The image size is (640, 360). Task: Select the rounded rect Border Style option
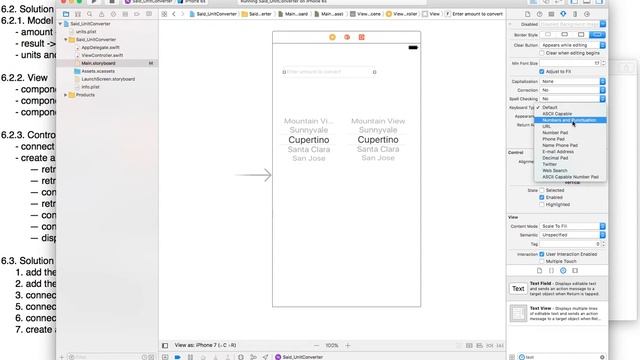click(x=597, y=35)
